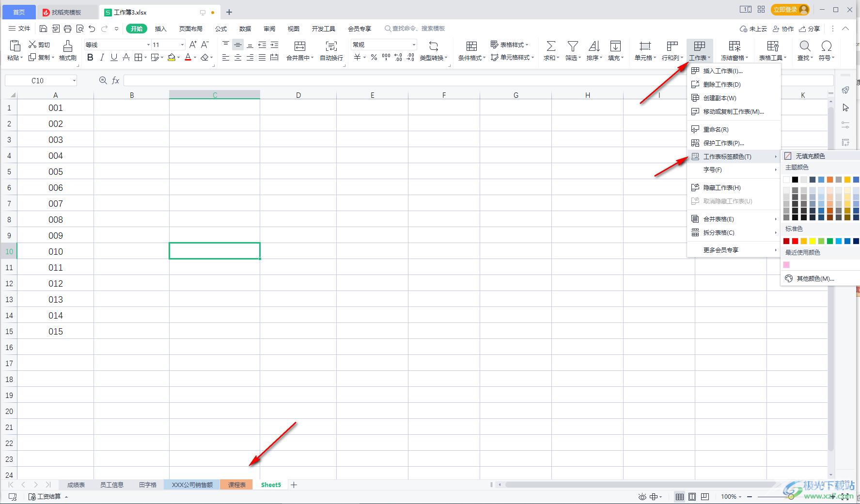Click the formula bar input field
The image size is (860, 504).
tap(478, 80)
